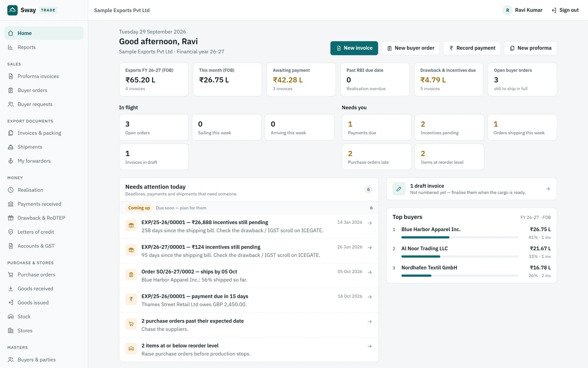Click the New buyer order button
This screenshot has height=368, width=588.
pos(410,48)
